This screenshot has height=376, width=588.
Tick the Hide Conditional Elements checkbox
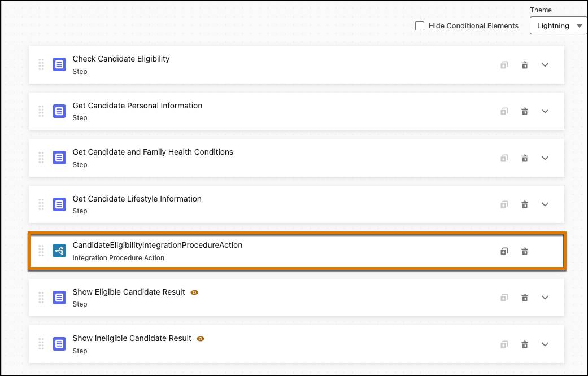pos(420,26)
